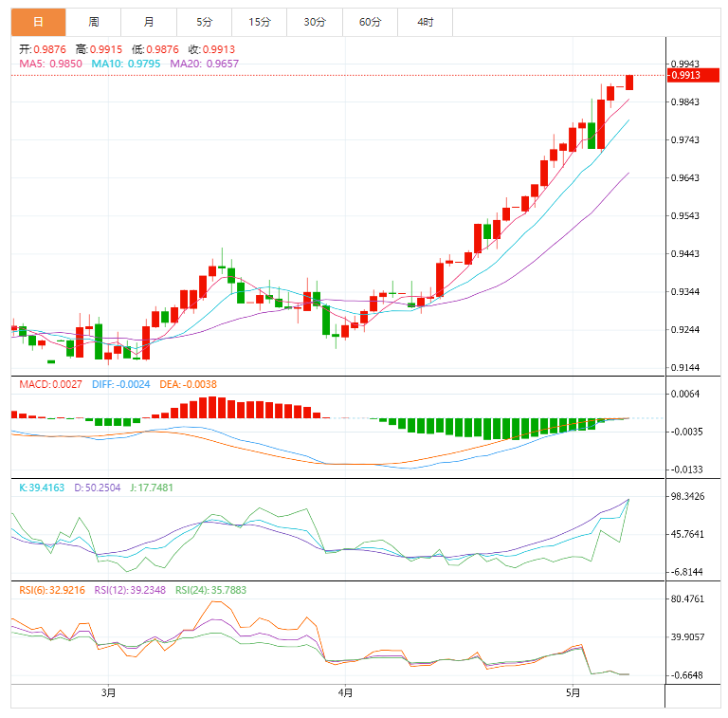Click the MA10: 0.9795 indicator text
Image resolution: width=728 pixels, height=718 pixels.
126,64
